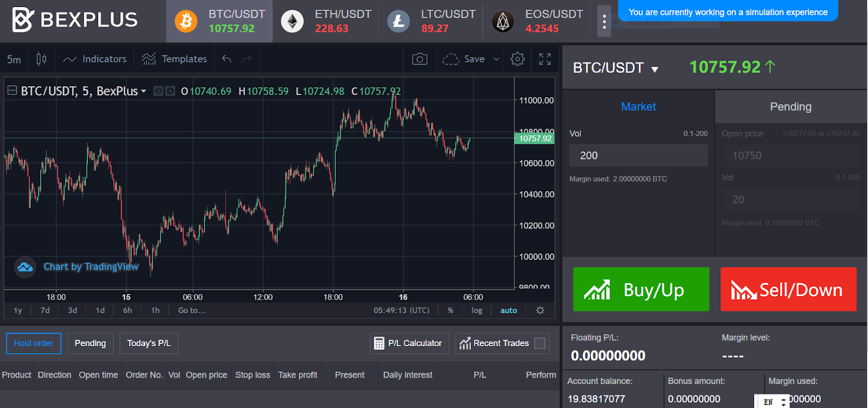Click the Pending Vol input field
Viewport: 868px width, 408px height.
tap(791, 200)
